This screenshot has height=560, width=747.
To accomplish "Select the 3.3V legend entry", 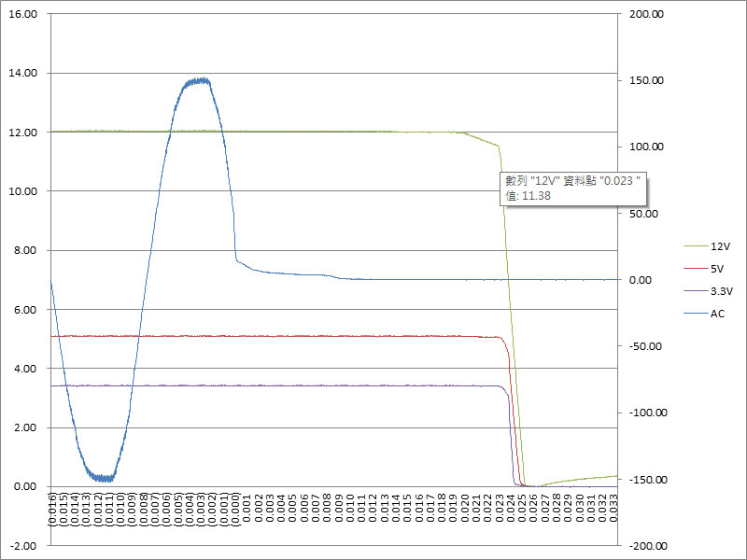I will coord(709,291).
